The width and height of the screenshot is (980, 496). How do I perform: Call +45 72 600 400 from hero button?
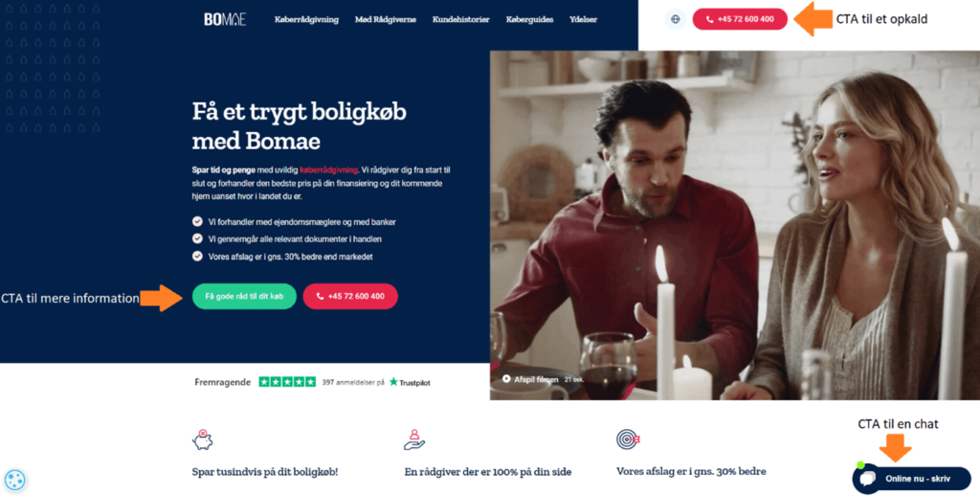point(350,297)
